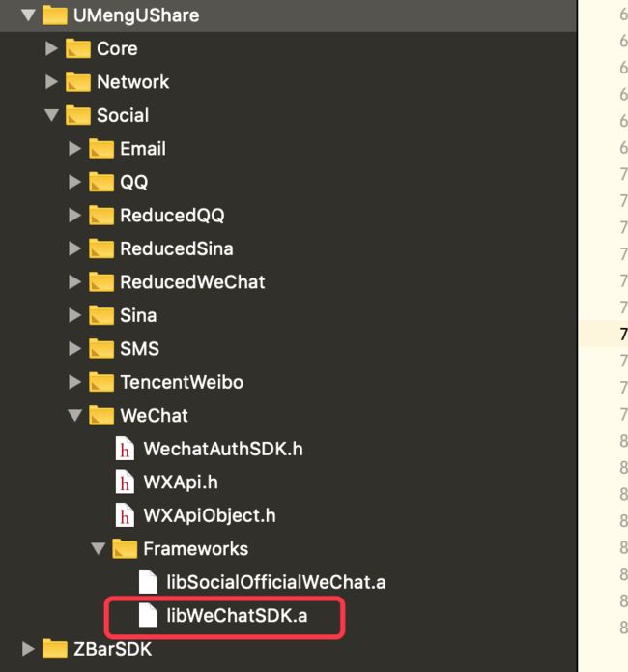Click the WechatAuthSDK.h header file icon
The image size is (628, 672).
[125, 449]
